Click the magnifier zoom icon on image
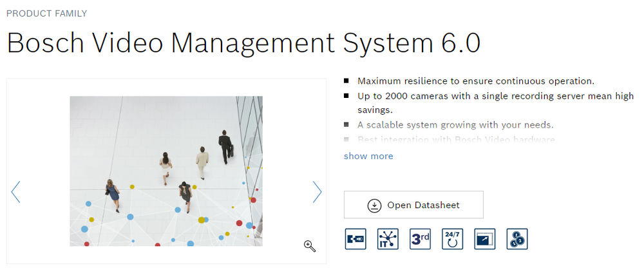The height and width of the screenshot is (268, 644). pos(310,246)
